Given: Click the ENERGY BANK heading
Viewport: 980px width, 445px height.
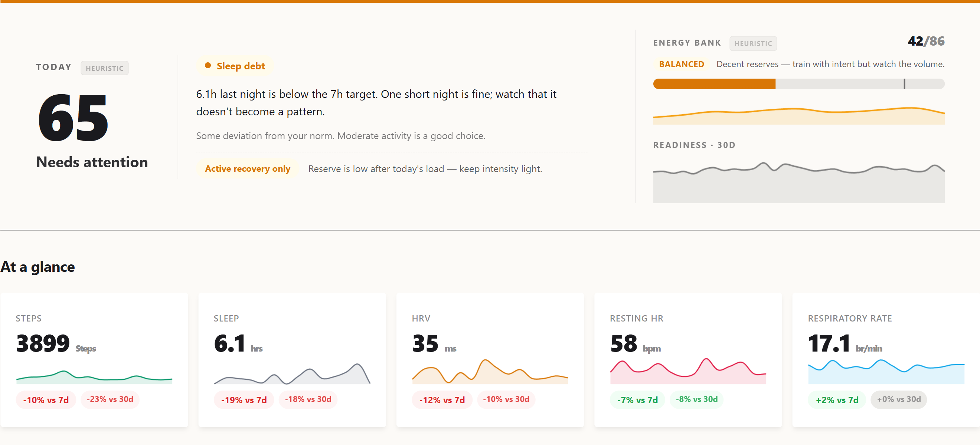Looking at the screenshot, I should [x=687, y=43].
